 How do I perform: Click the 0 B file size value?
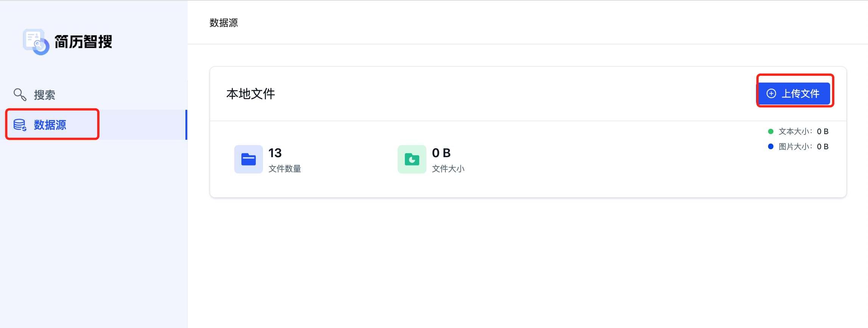[x=441, y=153]
